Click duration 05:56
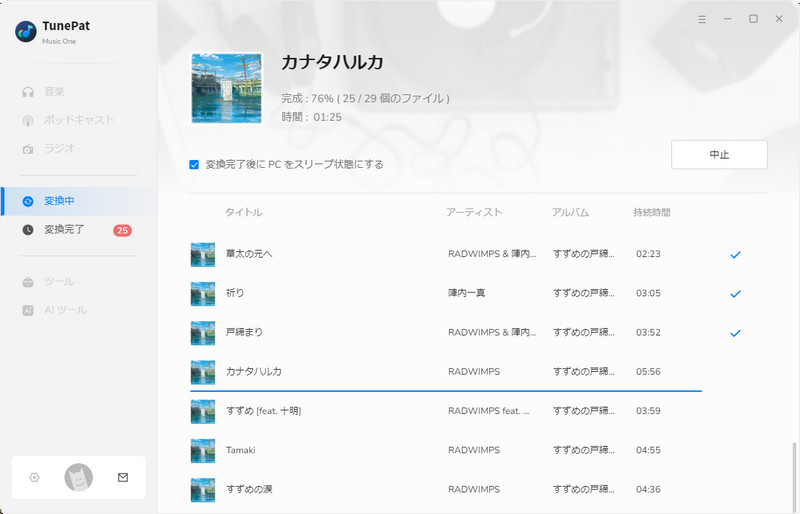800x514 pixels. 648,372
